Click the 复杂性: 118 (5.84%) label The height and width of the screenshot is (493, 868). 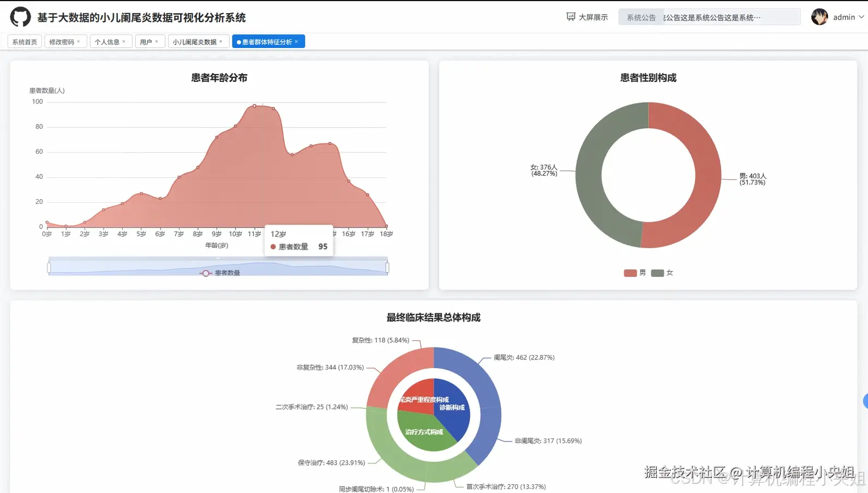[x=380, y=340]
